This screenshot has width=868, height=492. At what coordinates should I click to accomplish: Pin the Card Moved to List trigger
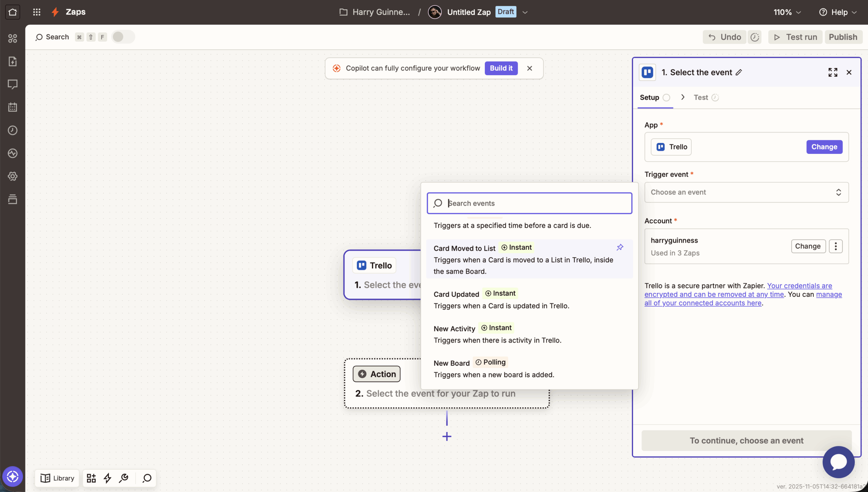620,247
